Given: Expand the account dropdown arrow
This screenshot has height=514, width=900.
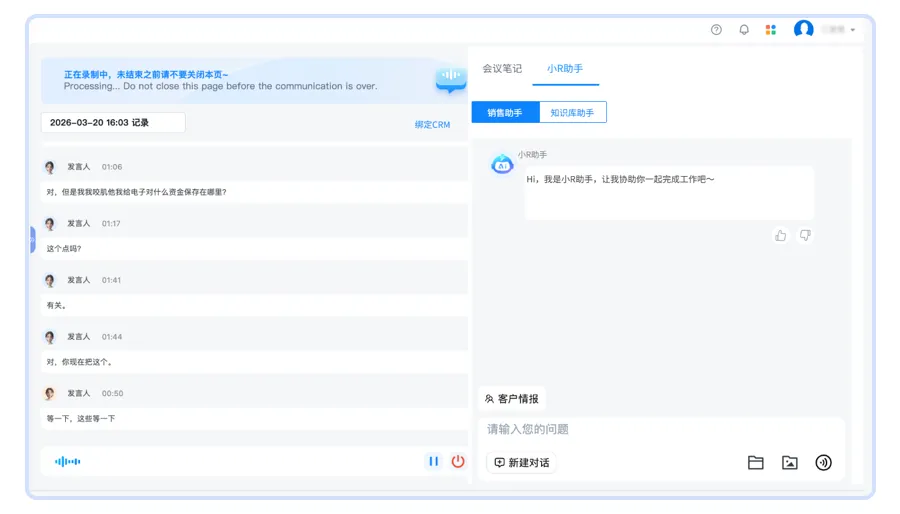Looking at the screenshot, I should click(853, 30).
